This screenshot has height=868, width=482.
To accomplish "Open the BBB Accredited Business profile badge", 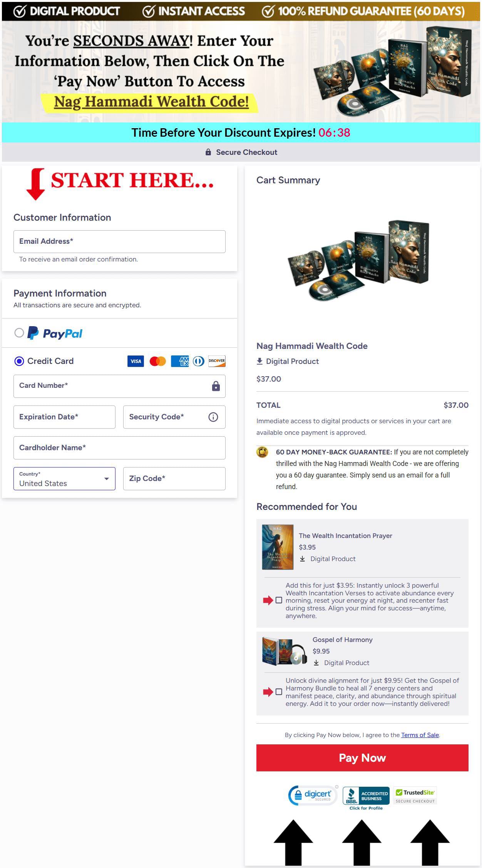I will coord(366,798).
